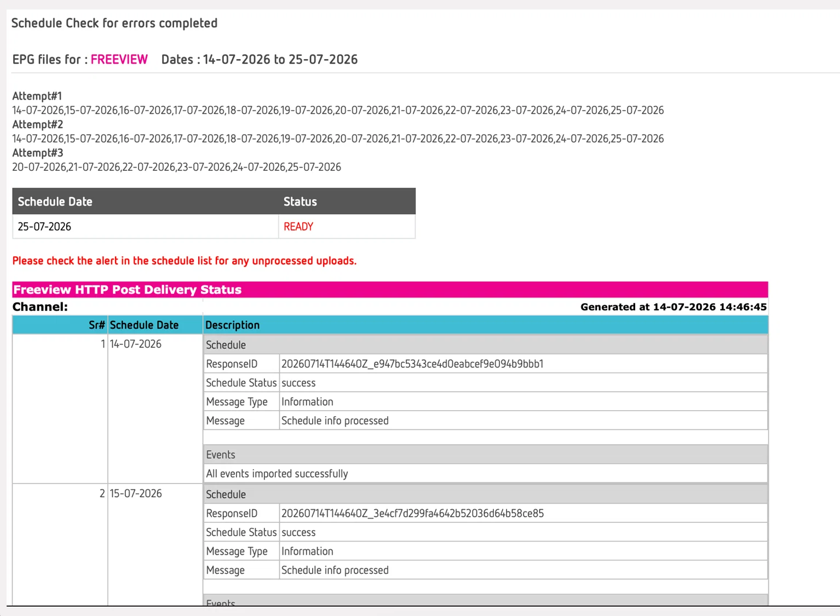The image size is (840, 616).
Task: Click the dark 'Status' column header
Action: click(x=347, y=202)
